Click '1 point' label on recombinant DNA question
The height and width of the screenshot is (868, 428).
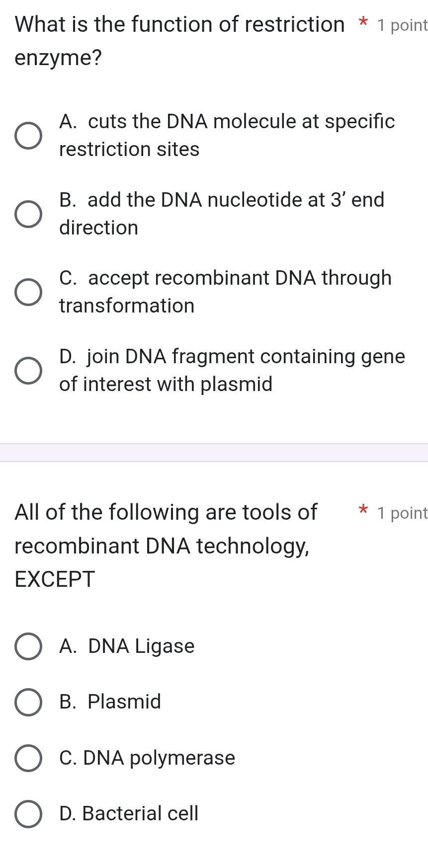point(402,513)
